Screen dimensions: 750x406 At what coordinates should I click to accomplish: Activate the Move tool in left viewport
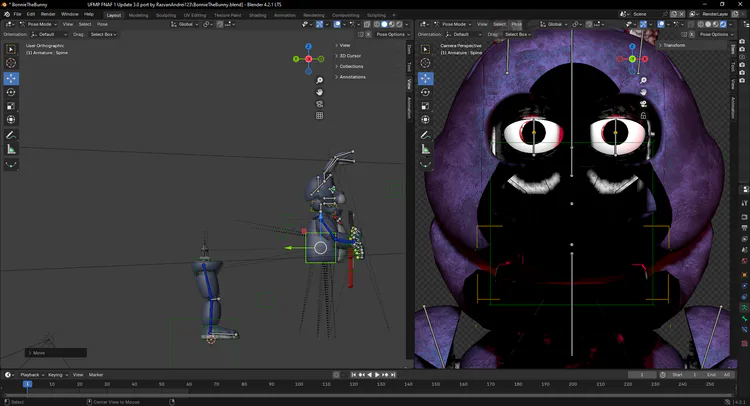11,78
